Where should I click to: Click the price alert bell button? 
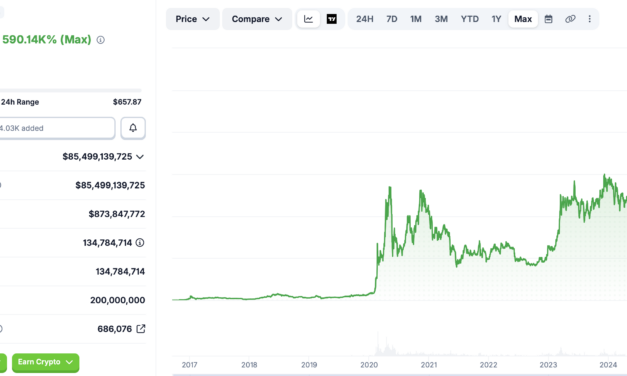(133, 128)
